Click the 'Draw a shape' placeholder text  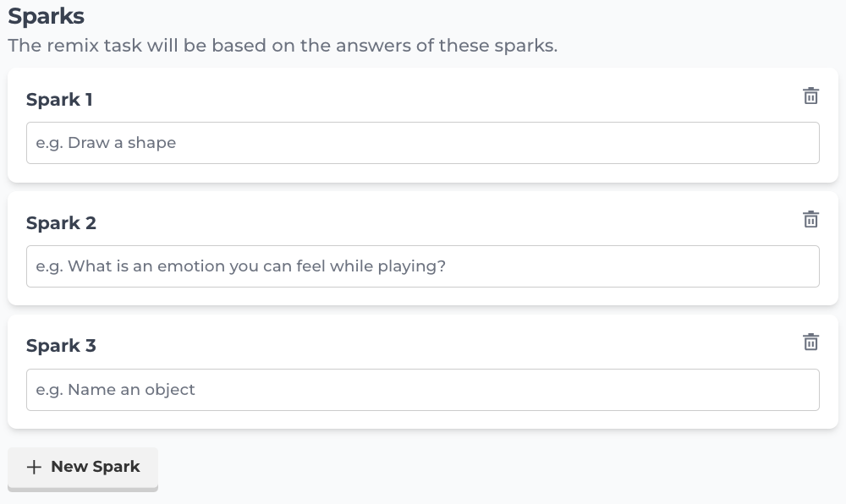click(106, 143)
